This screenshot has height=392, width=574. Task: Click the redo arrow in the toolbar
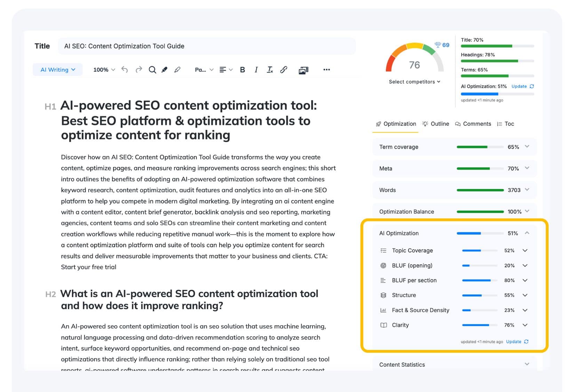click(139, 70)
